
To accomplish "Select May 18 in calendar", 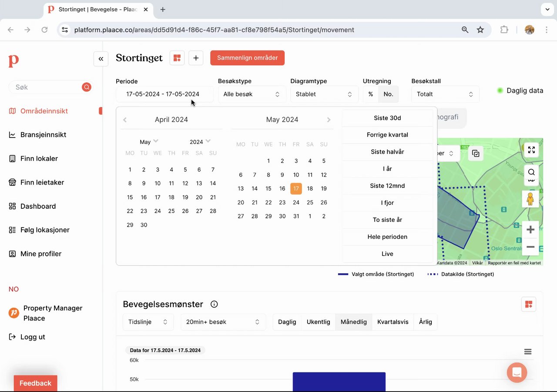I will tap(310, 189).
